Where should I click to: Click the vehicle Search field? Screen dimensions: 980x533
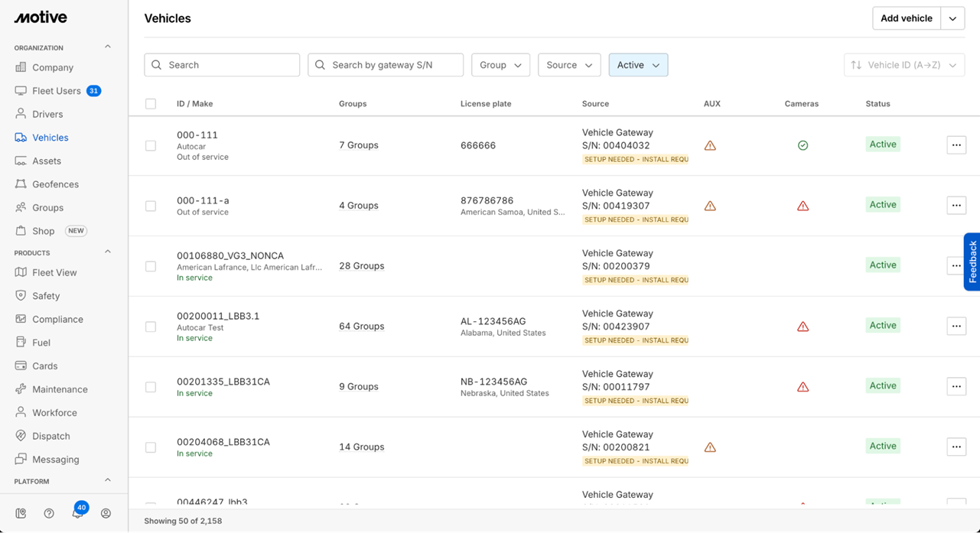coord(222,65)
